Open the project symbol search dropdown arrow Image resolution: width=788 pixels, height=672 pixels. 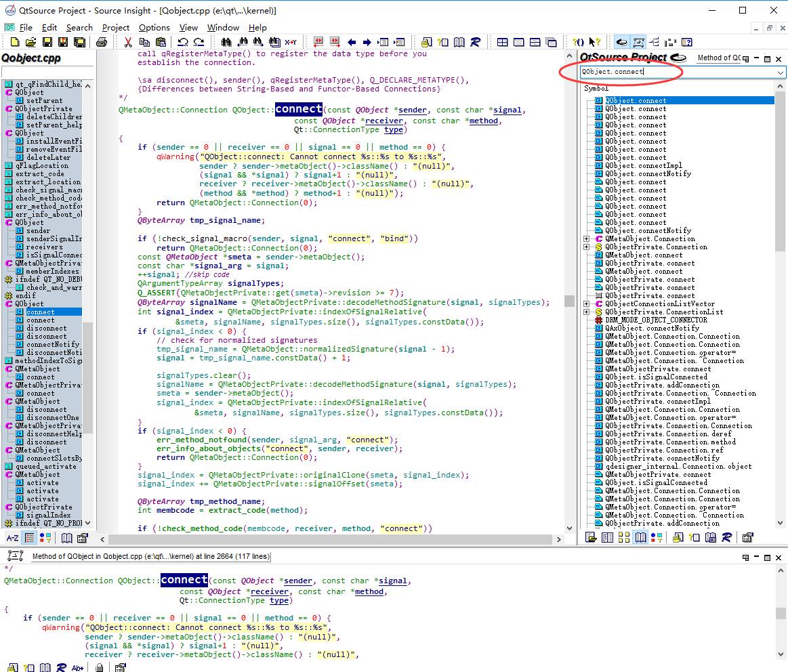point(781,72)
